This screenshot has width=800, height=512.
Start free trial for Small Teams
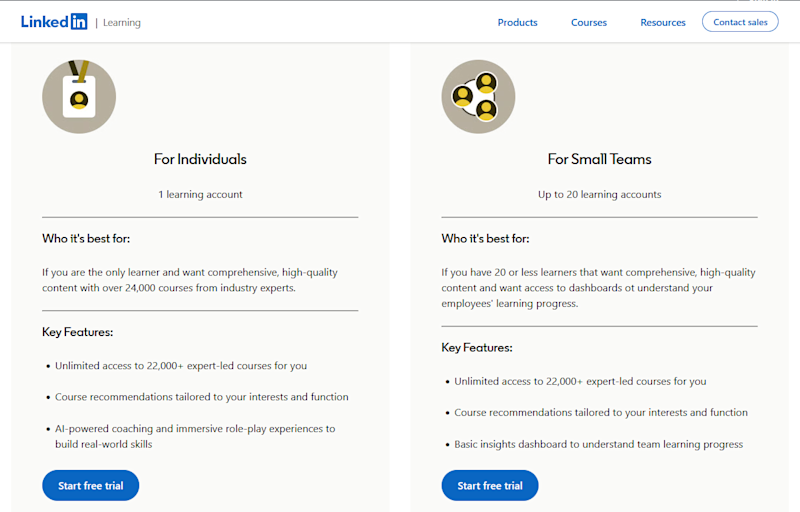click(x=490, y=485)
